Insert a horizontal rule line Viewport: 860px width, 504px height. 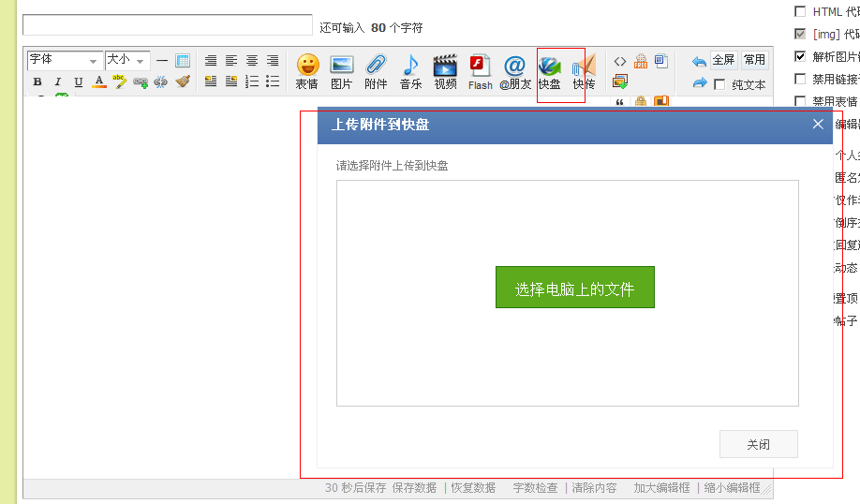click(162, 60)
